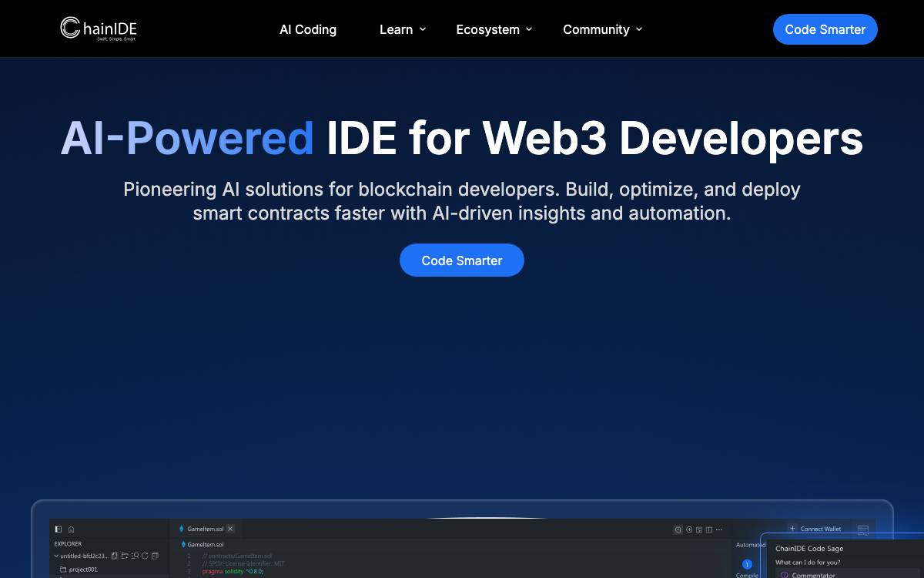Open the AI Coding menu item

point(308,29)
